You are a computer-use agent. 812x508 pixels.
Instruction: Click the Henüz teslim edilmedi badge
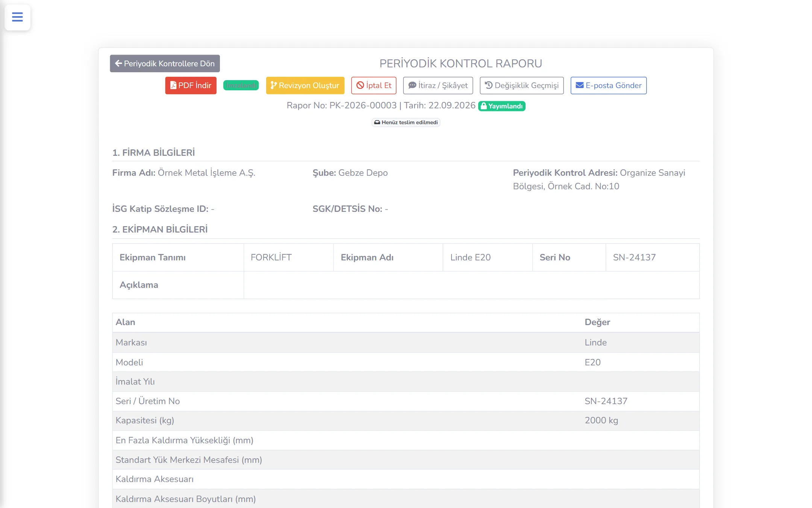pyautogui.click(x=406, y=122)
